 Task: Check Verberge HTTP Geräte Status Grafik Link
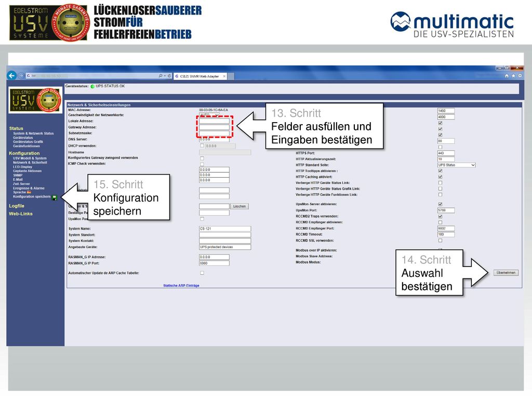pyautogui.click(x=440, y=189)
